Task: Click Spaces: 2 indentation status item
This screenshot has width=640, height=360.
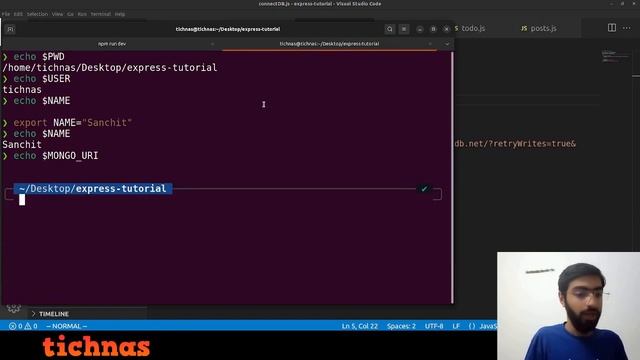Action: click(x=401, y=326)
